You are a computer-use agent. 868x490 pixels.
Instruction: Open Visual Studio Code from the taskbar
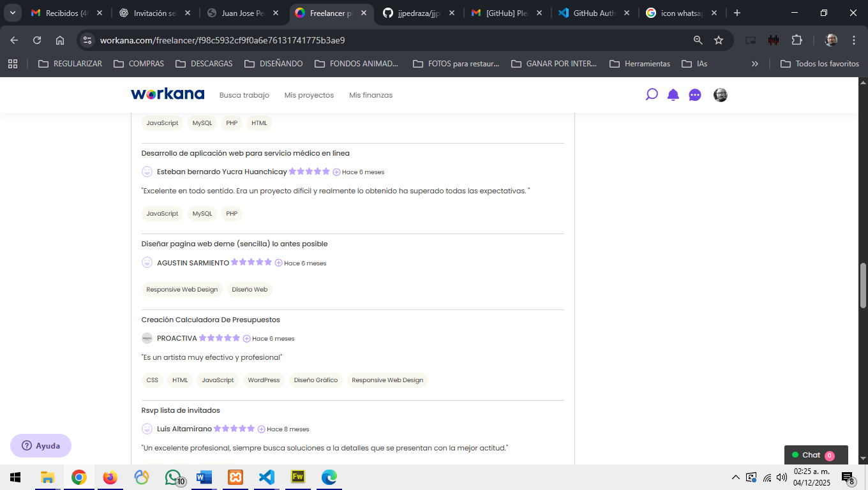click(x=267, y=477)
